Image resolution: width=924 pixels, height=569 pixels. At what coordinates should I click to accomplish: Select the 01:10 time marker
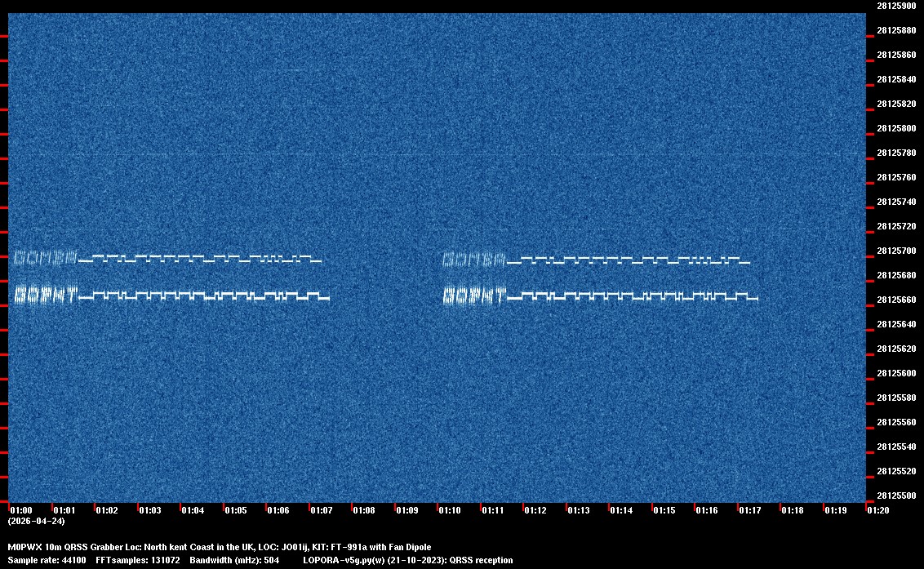click(450, 510)
